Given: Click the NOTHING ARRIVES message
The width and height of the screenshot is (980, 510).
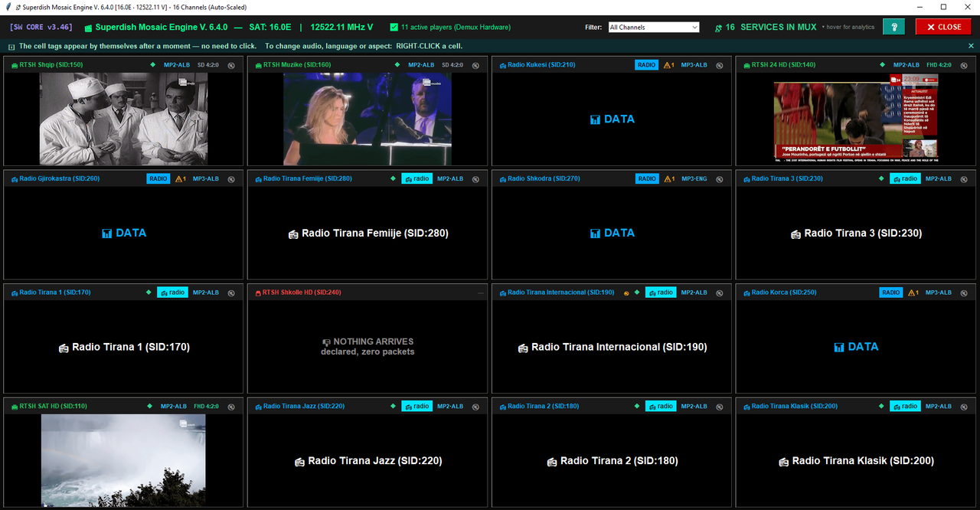Looking at the screenshot, I should point(367,347).
